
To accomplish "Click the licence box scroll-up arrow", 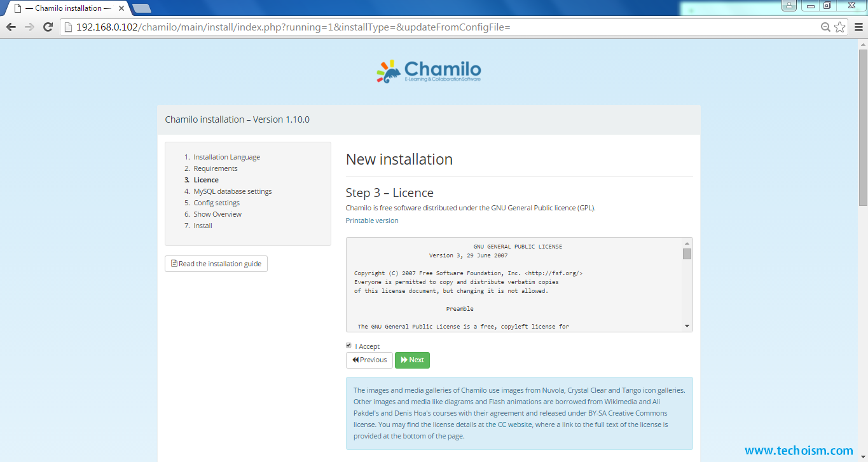I will coord(687,243).
